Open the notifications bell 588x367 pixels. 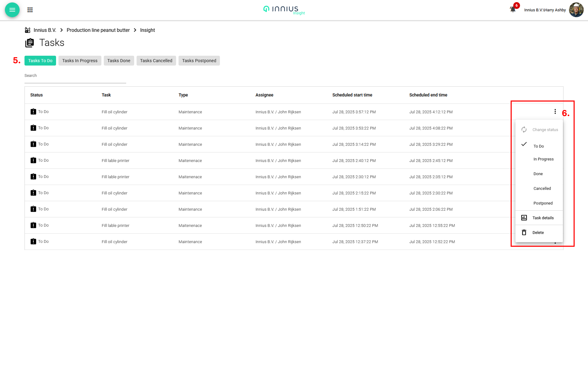(513, 10)
